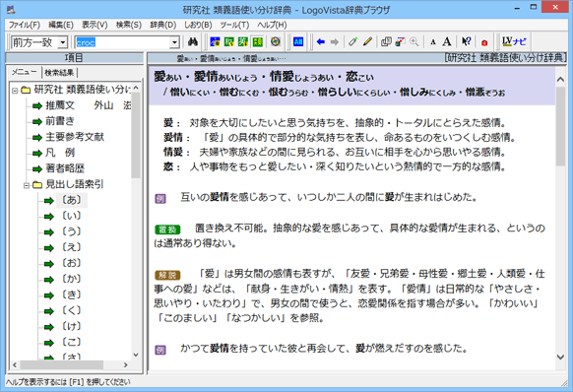Open the 推薦文 tree entry

[88, 105]
